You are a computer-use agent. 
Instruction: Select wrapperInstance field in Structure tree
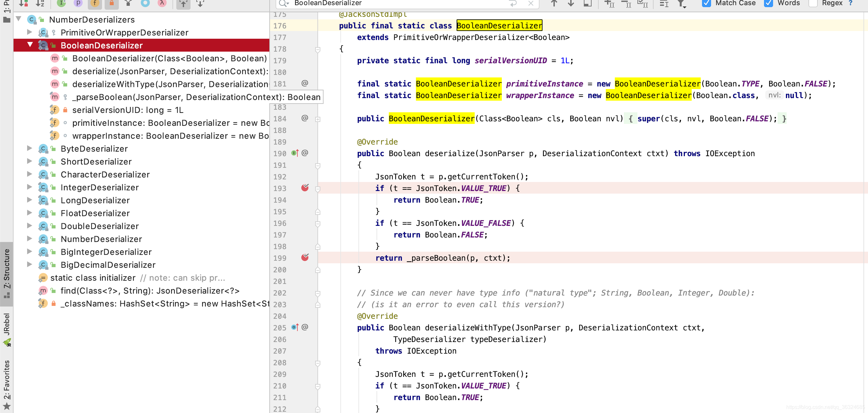170,136
